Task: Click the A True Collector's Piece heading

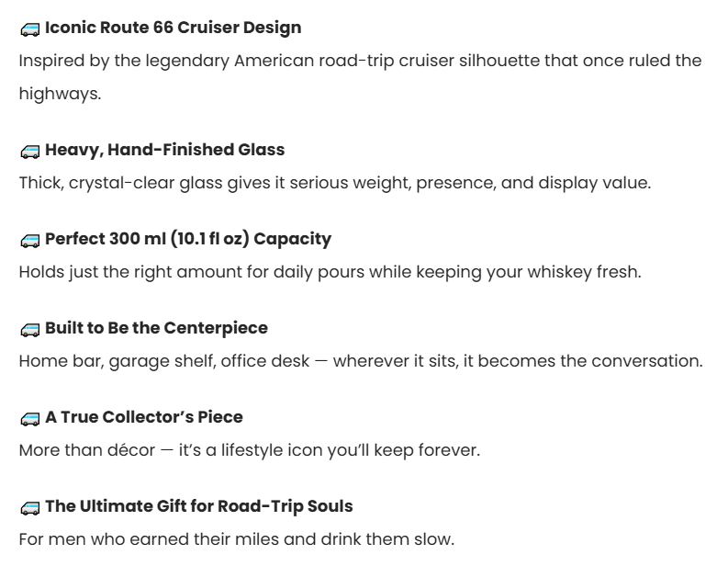Action: pyautogui.click(x=143, y=416)
